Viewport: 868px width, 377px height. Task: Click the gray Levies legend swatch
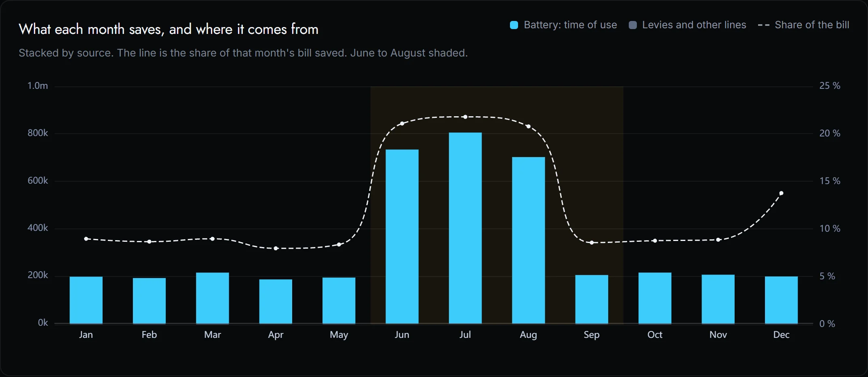(x=633, y=25)
